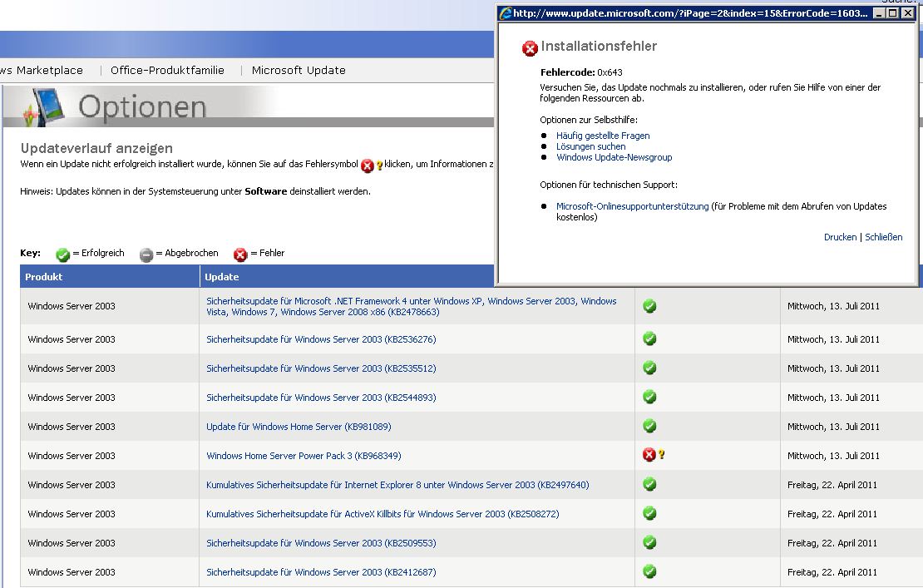
Task: Maximize the error popup window
Action: click(893, 13)
